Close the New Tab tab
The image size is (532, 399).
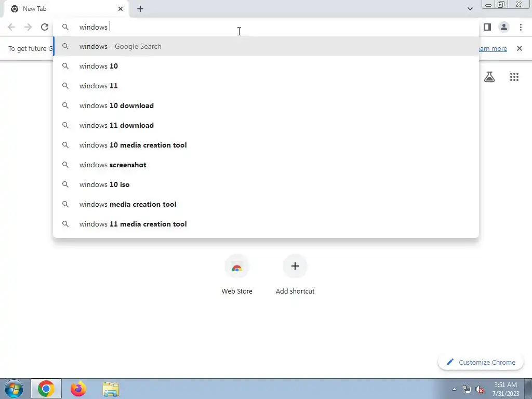[x=121, y=9]
